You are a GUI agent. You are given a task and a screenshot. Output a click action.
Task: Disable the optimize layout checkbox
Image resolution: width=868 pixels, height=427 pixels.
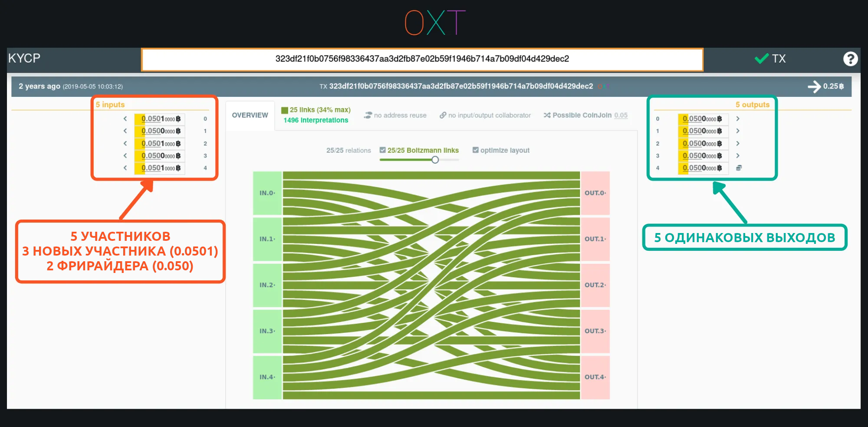(476, 150)
